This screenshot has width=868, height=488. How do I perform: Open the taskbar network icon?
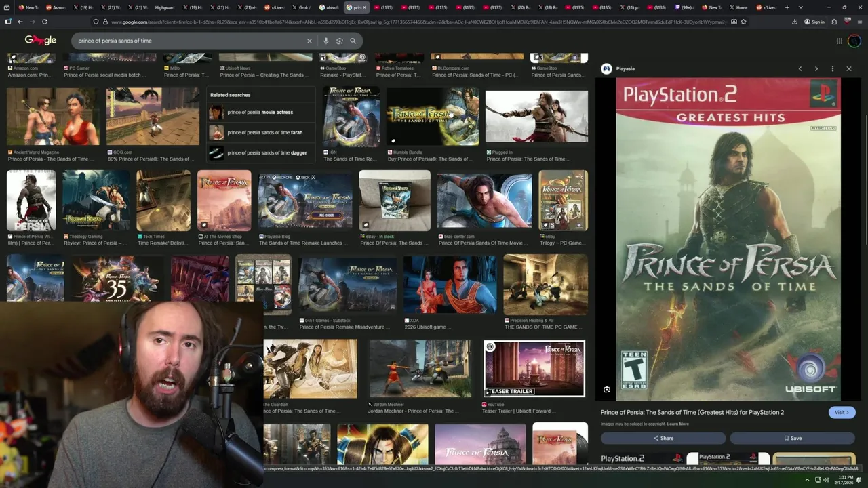(817, 480)
